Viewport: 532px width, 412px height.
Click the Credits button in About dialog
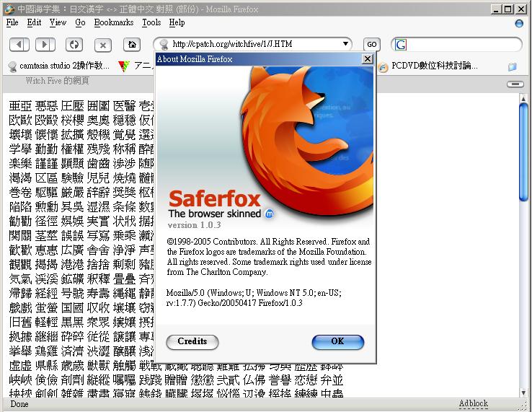click(x=192, y=341)
